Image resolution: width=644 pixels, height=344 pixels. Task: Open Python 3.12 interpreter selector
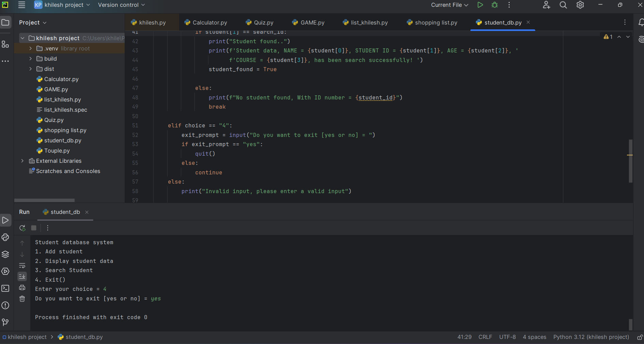pyautogui.click(x=591, y=337)
